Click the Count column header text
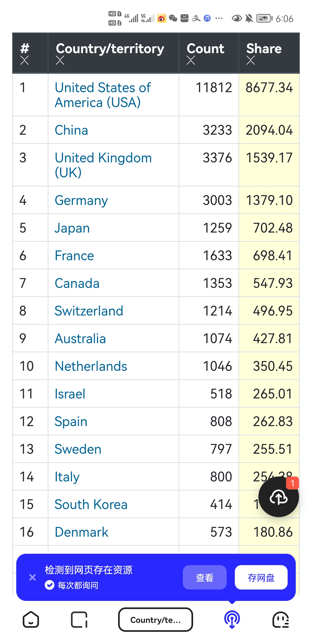Screen dimensions: 312x644 coord(205,49)
